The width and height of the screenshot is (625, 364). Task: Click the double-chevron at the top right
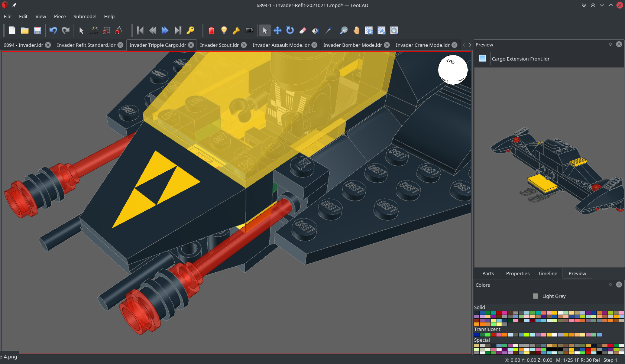pyautogui.click(x=584, y=5)
